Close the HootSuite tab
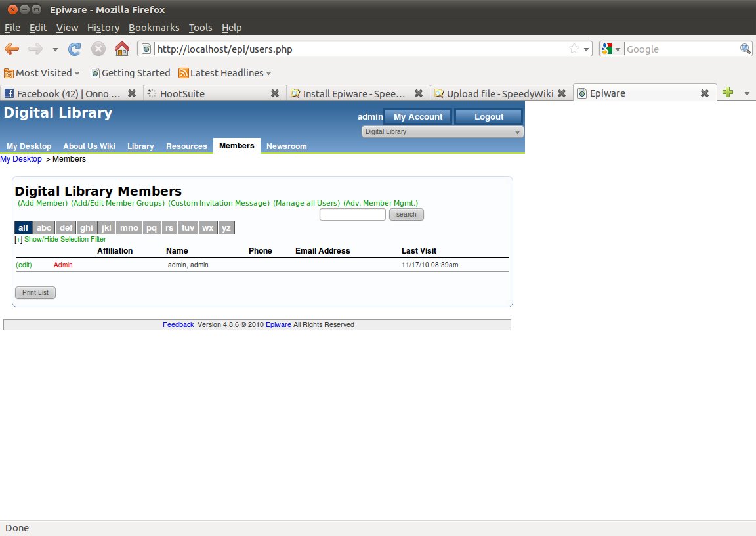 [x=275, y=93]
